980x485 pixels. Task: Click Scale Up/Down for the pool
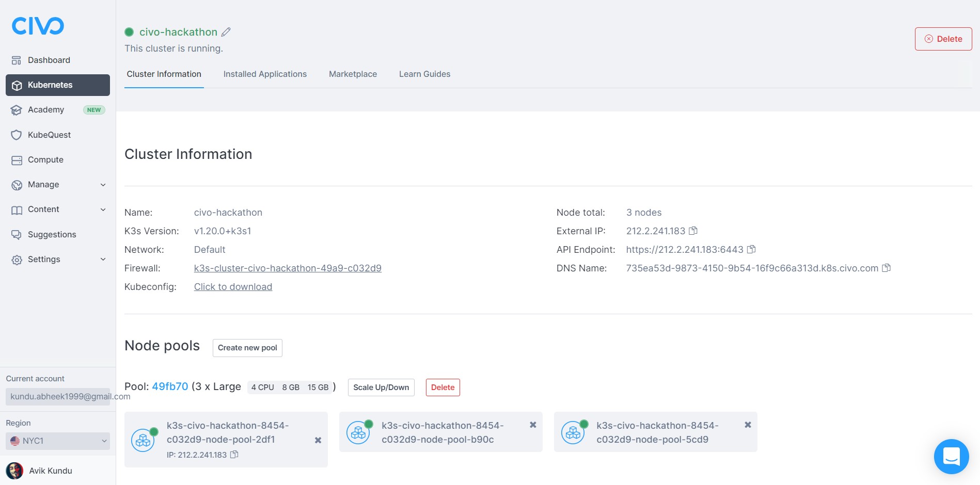coord(381,387)
